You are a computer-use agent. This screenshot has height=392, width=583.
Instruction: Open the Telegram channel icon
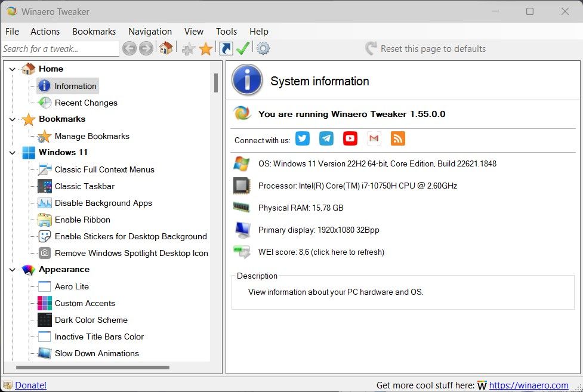point(326,138)
